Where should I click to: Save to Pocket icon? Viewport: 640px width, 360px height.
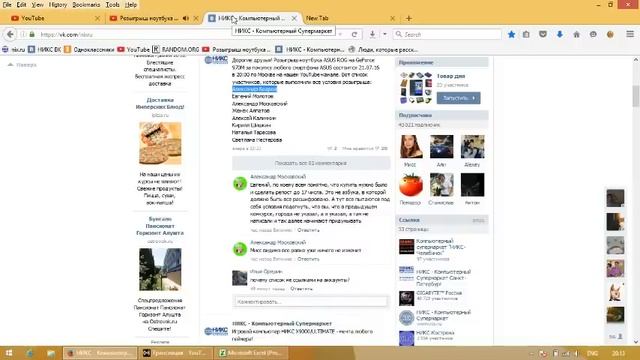543,35
